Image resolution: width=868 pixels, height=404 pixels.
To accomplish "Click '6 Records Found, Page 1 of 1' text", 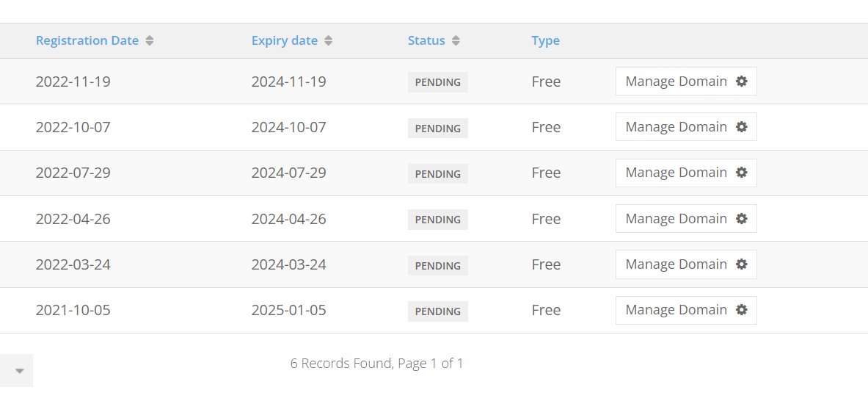I will point(376,364).
